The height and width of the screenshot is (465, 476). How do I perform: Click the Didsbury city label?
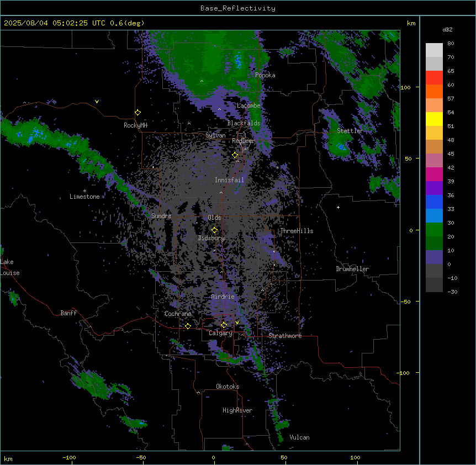click(211, 238)
